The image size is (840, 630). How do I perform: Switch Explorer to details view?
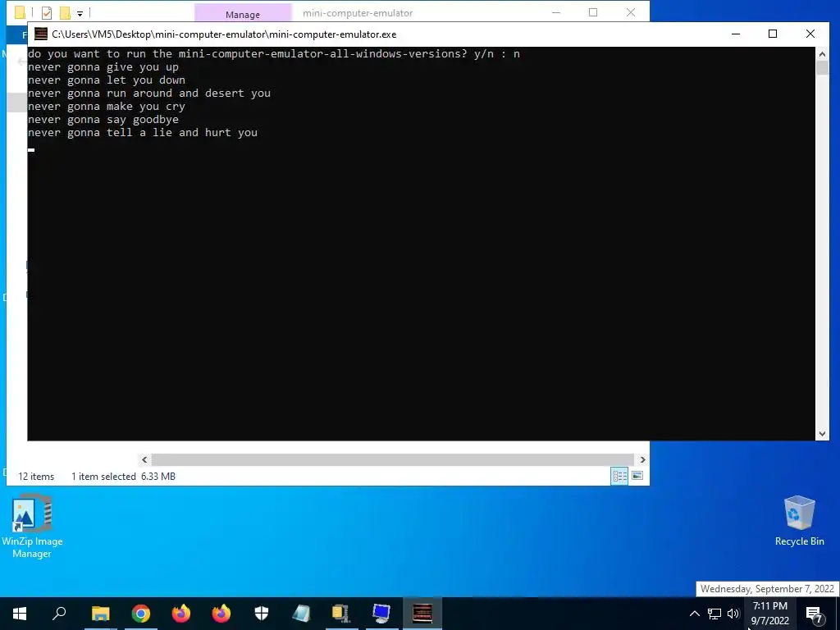pyautogui.click(x=620, y=476)
